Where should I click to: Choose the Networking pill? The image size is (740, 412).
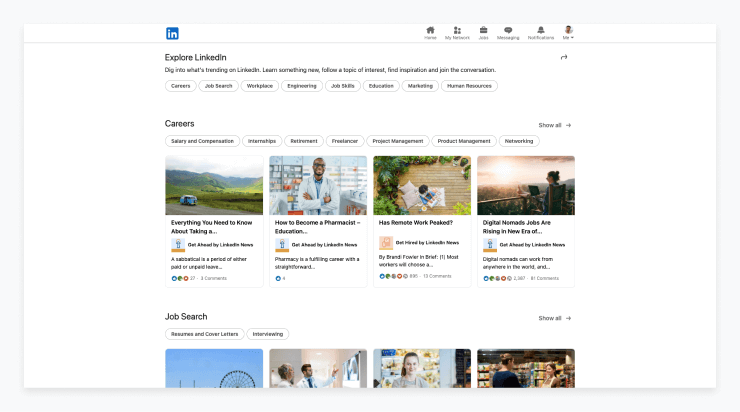point(519,141)
